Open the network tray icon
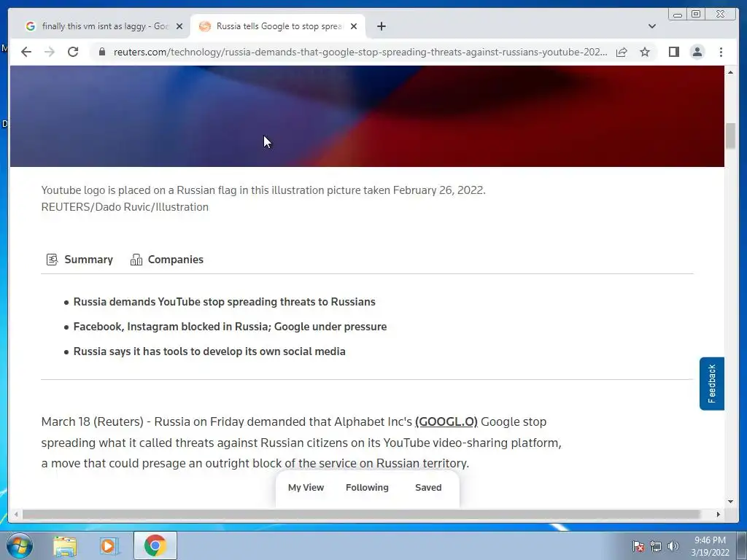Viewport: 747px width, 560px height. click(656, 546)
